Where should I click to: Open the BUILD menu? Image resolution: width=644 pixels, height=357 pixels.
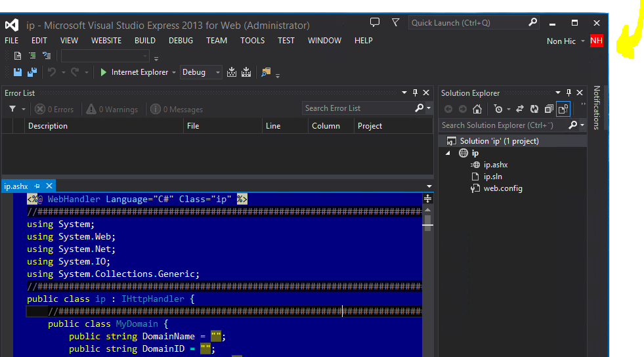pos(145,41)
